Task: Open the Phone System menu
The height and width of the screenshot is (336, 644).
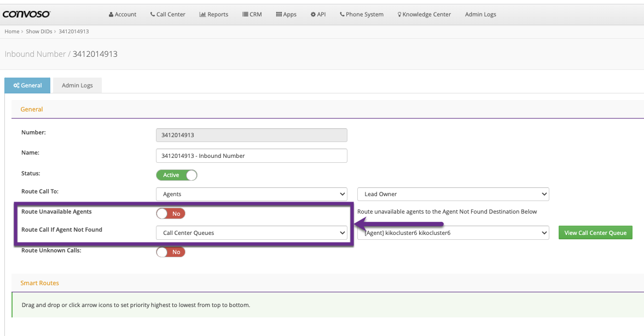Action: (361, 14)
